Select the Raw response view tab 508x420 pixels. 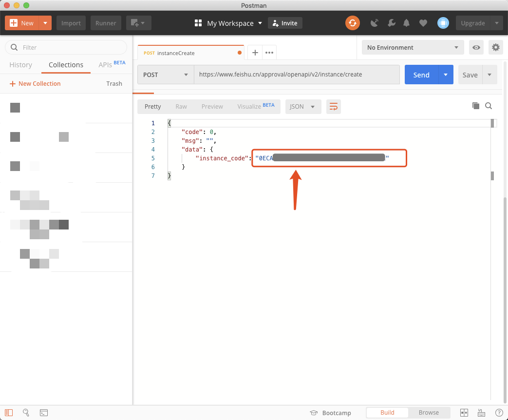(181, 107)
